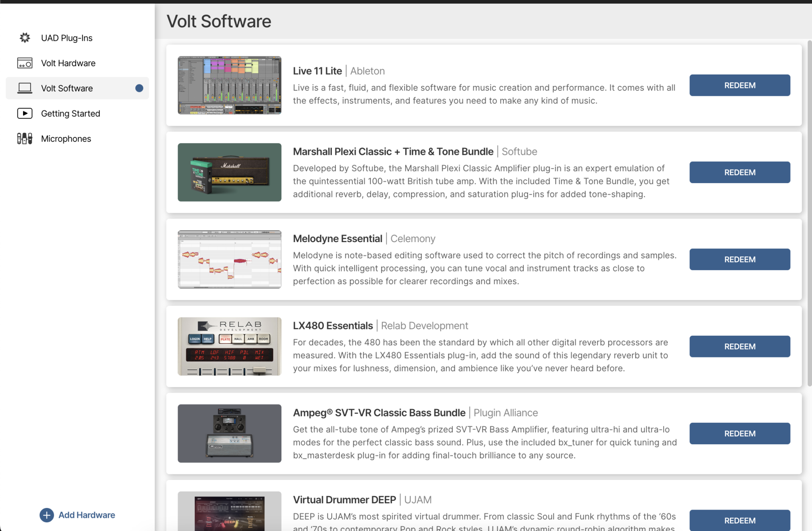Open the Live 11 Lite thumbnail image
The image size is (812, 531).
click(229, 85)
